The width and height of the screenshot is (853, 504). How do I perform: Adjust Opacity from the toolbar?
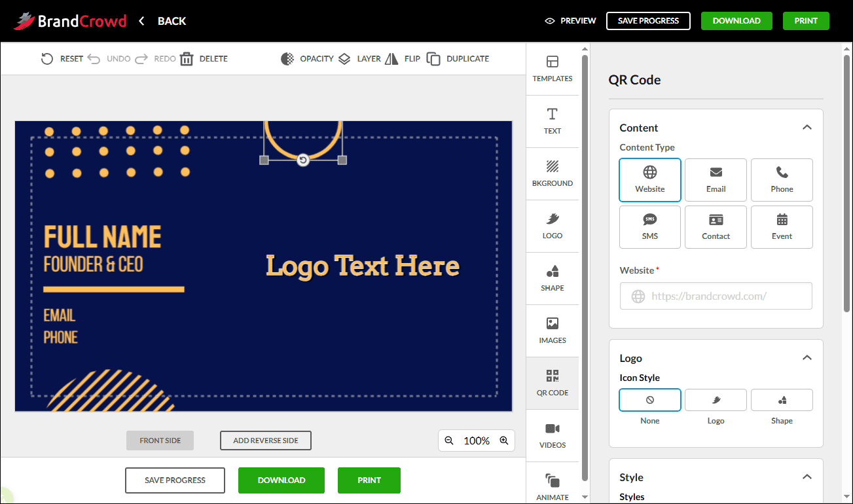click(x=308, y=58)
